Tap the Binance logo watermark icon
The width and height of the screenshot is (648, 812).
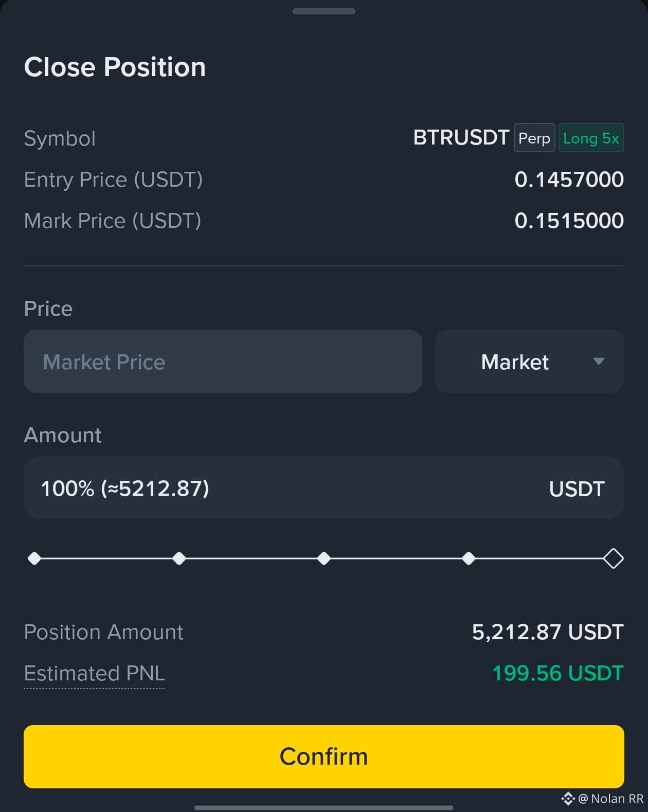(x=568, y=799)
